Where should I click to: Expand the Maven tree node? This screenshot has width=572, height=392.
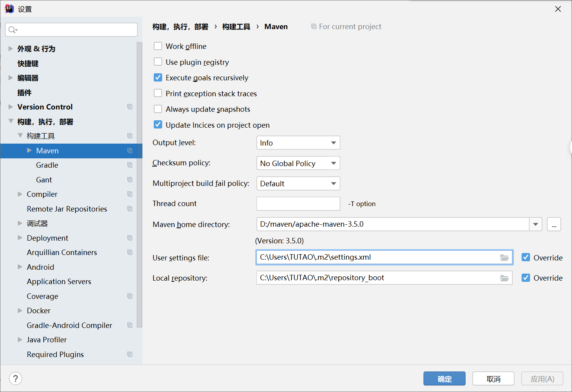tap(29, 151)
